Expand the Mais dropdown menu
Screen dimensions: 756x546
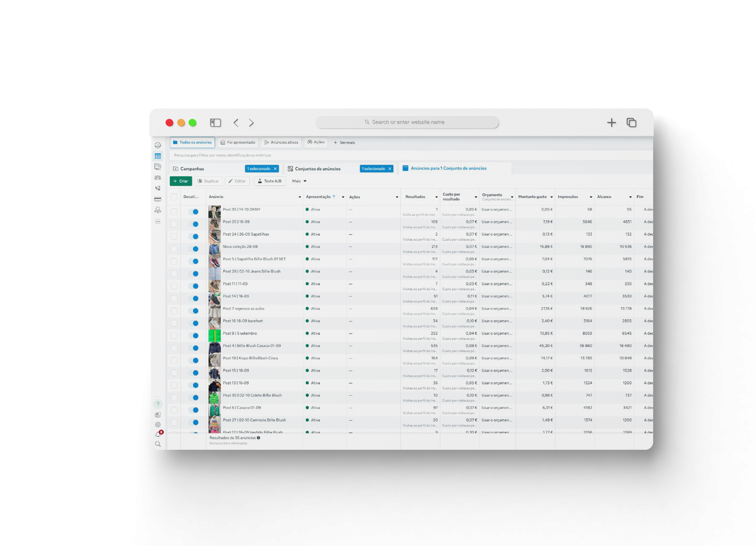(x=299, y=181)
